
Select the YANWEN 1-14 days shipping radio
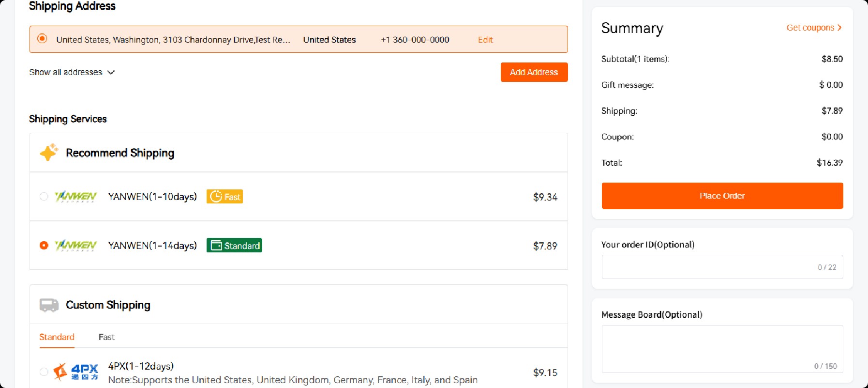pyautogui.click(x=44, y=246)
